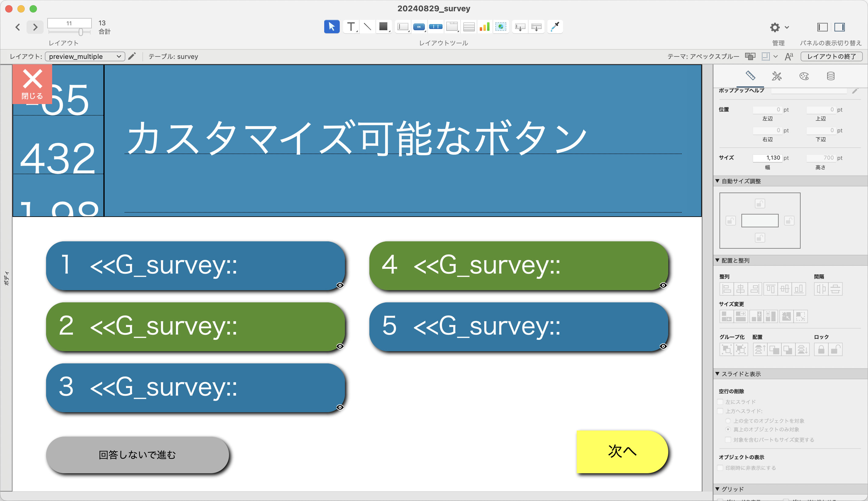This screenshot has width=868, height=501.
Task: Click the Group objects icon
Action: [727, 350]
